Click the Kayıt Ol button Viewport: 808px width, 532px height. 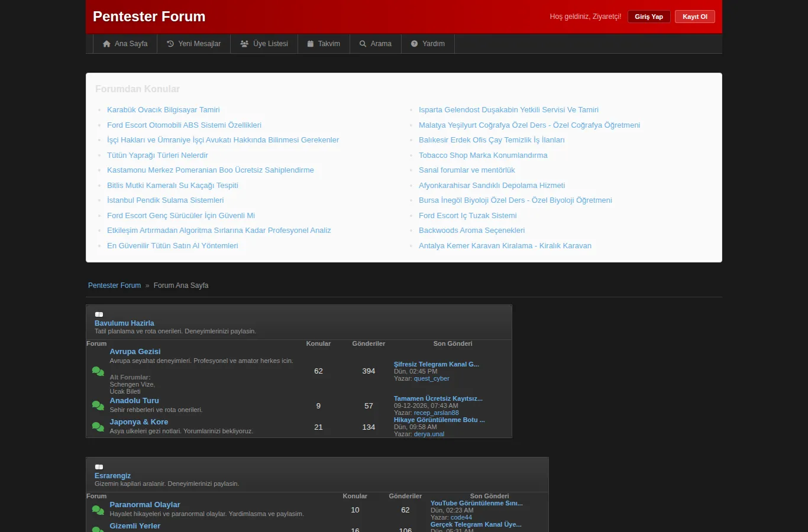pos(695,17)
